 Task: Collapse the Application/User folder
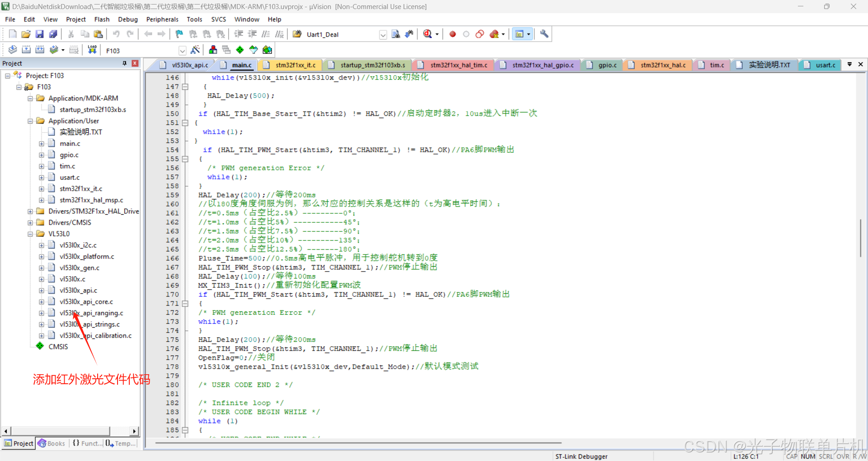pos(30,121)
